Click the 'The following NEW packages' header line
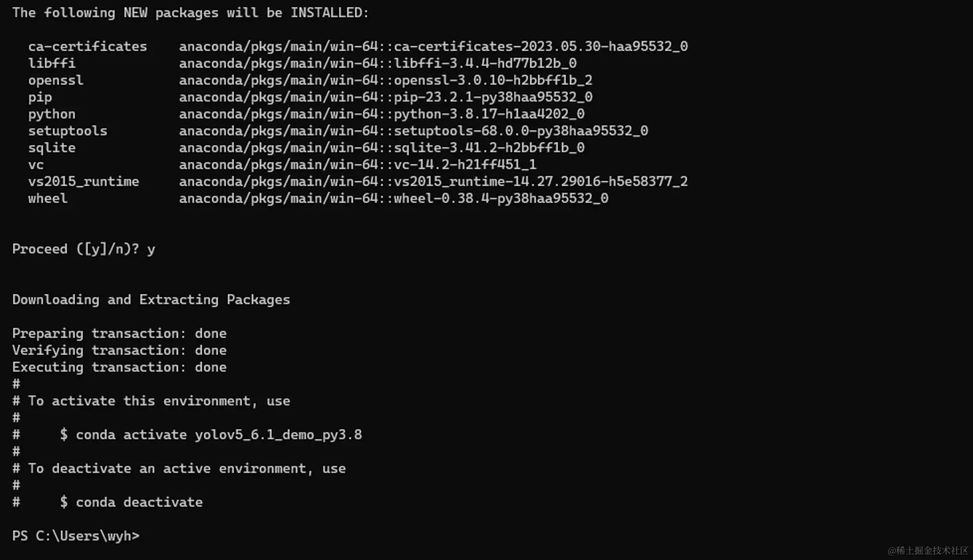This screenshot has width=973, height=560. coord(191,13)
